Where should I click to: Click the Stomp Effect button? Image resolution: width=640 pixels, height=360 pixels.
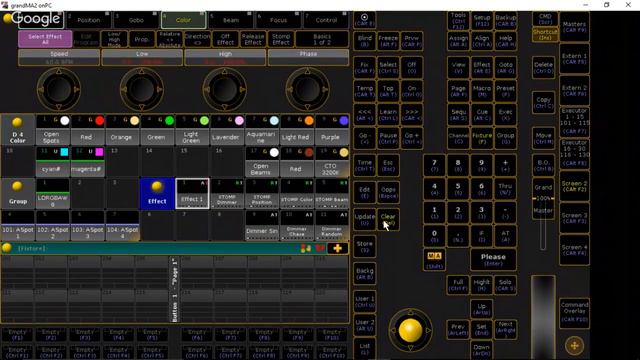pyautogui.click(x=281, y=39)
